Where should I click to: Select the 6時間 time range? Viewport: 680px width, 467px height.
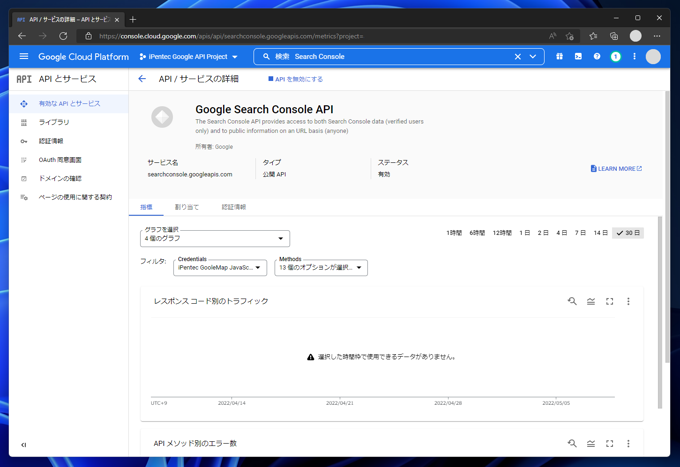pyautogui.click(x=477, y=233)
